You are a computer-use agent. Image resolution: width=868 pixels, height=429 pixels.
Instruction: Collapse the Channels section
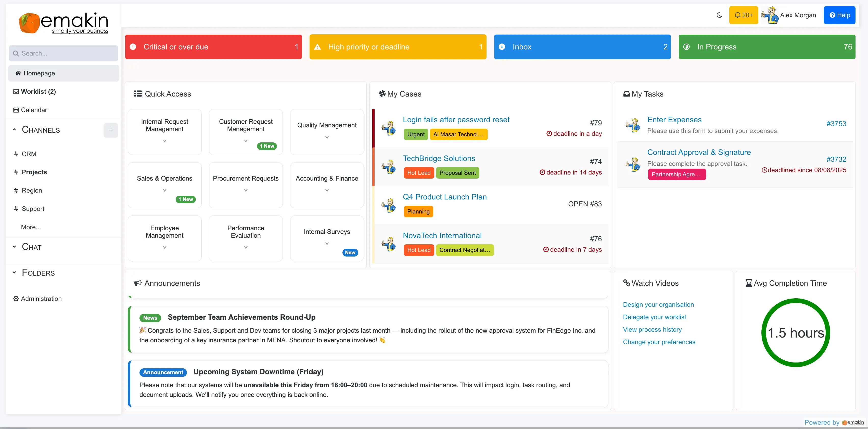[x=14, y=129]
